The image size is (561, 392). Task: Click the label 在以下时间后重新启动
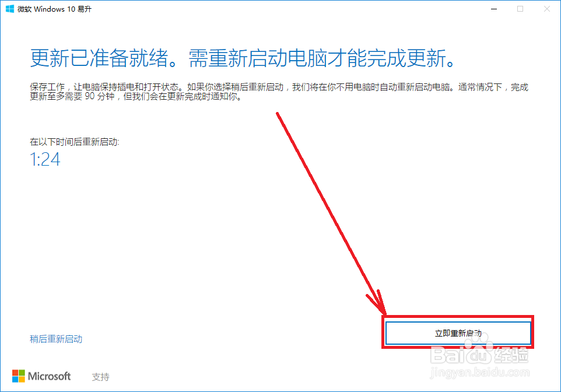[75, 142]
